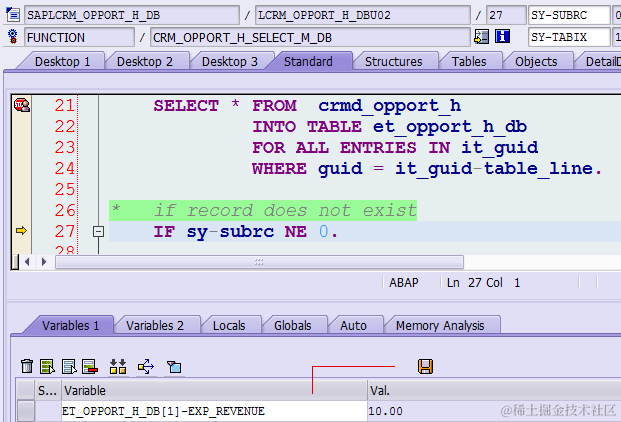Click the blue information icon

pos(502,37)
